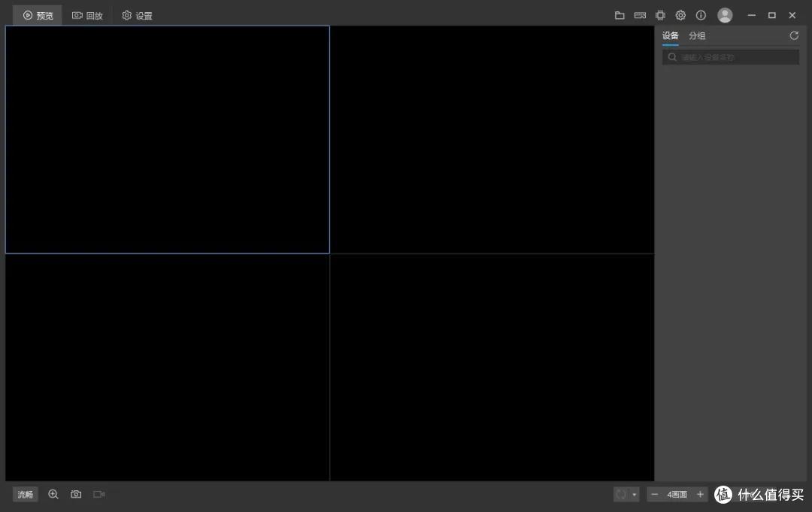Open the 设置 settings tab
Viewport: 812px width, 512px height.
(x=138, y=16)
